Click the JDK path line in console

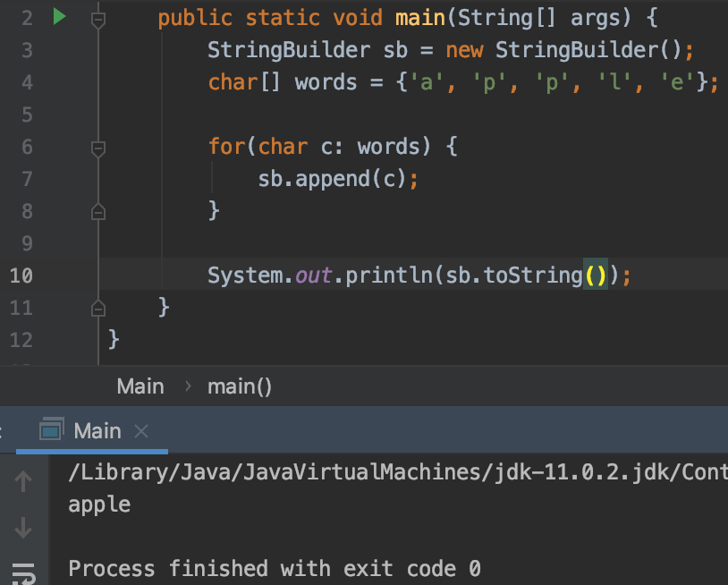398,472
